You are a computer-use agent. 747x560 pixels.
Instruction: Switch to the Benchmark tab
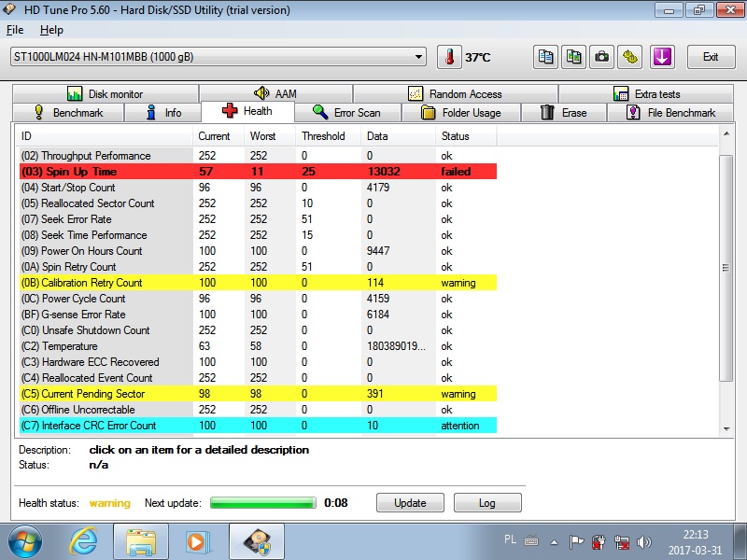coord(68,113)
